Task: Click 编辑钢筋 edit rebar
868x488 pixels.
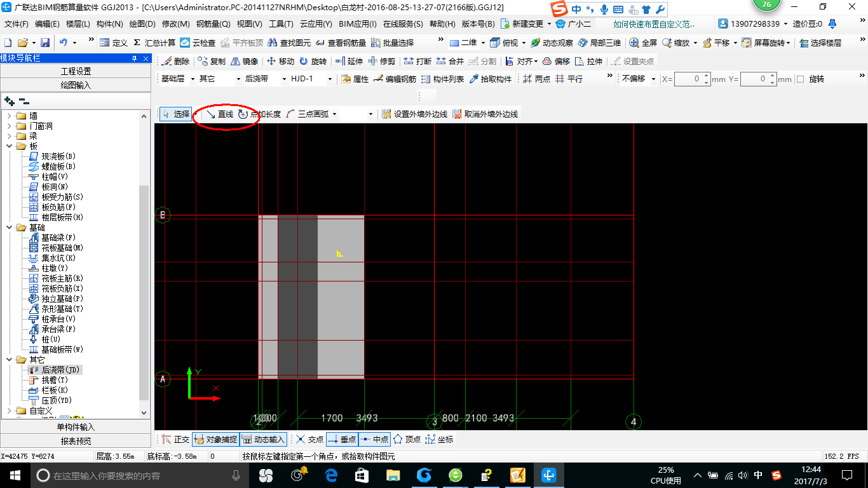Action: (x=395, y=79)
